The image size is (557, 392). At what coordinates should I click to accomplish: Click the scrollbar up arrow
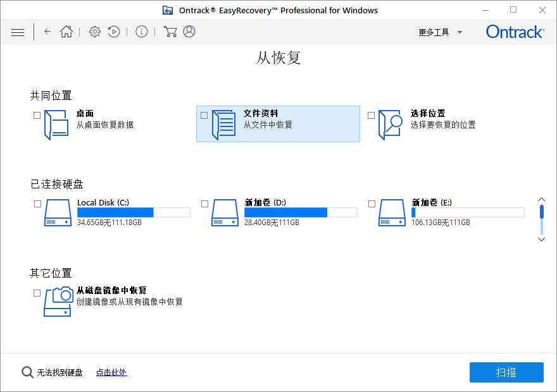tap(541, 199)
